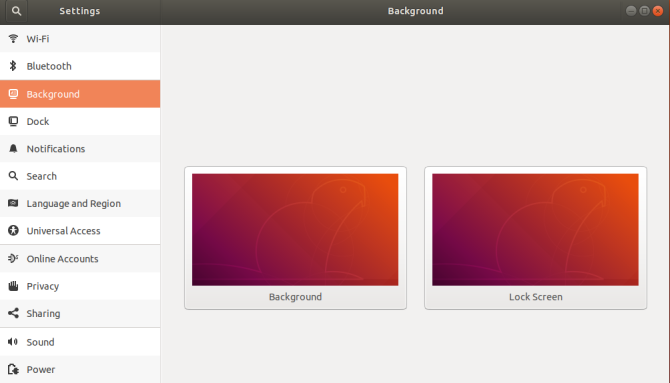This screenshot has height=383, width=670.
Task: Click the Background caption under left preview
Action: (x=295, y=297)
